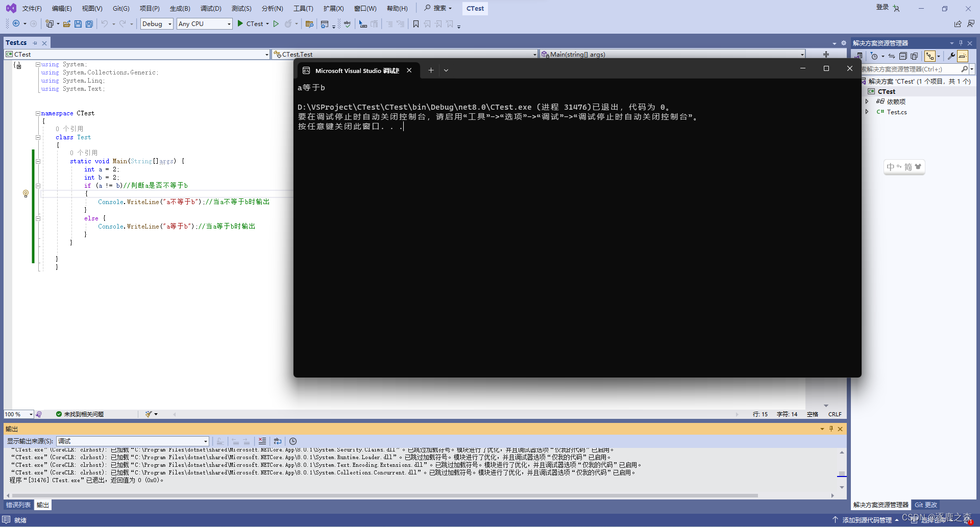
Task: Click the code cleanup broom icon
Action: (x=149, y=414)
